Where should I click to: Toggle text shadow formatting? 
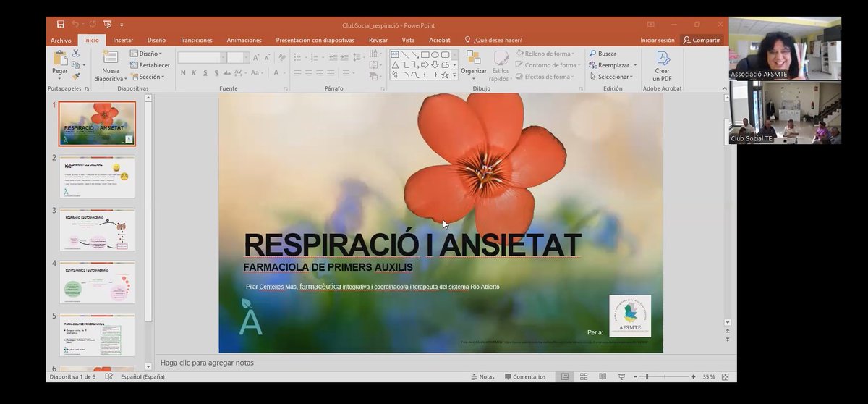pos(216,72)
